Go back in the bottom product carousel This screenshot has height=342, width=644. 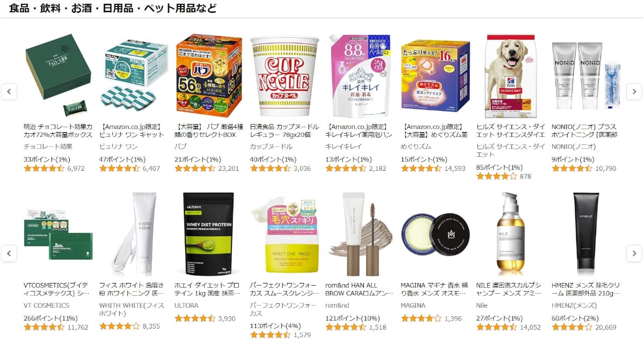tap(9, 253)
